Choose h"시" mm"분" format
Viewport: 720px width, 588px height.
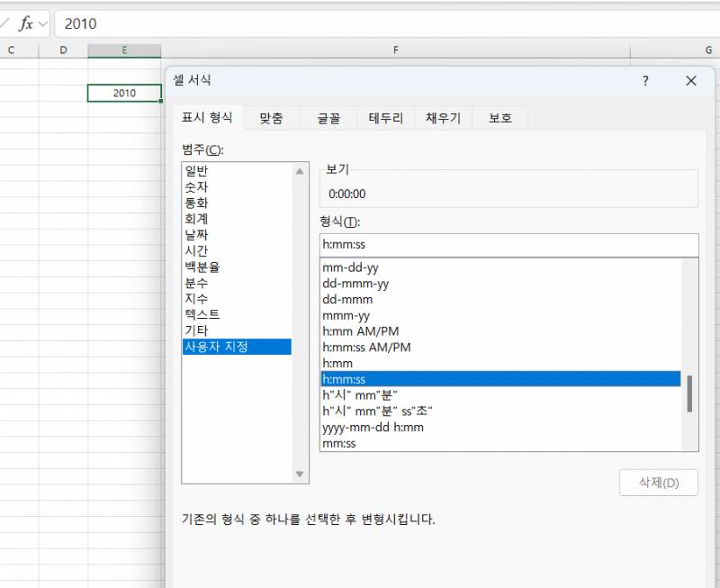[x=500, y=395]
